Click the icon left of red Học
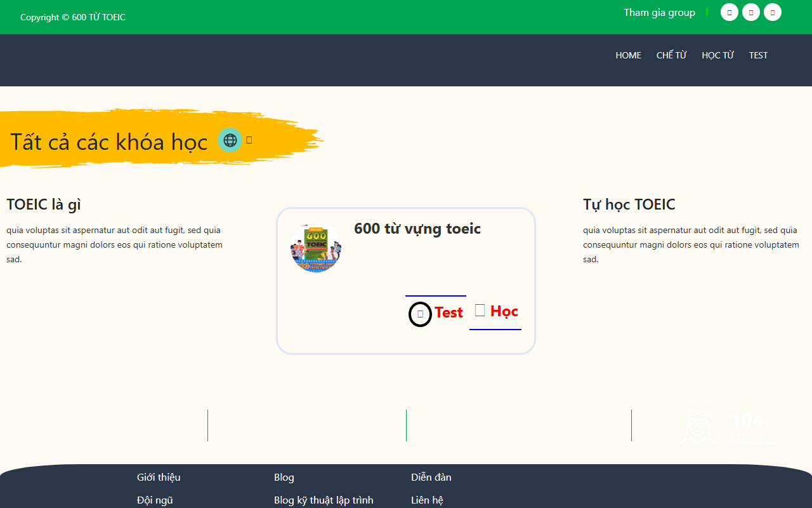Screen dimensions: 812x508 [x=480, y=311]
